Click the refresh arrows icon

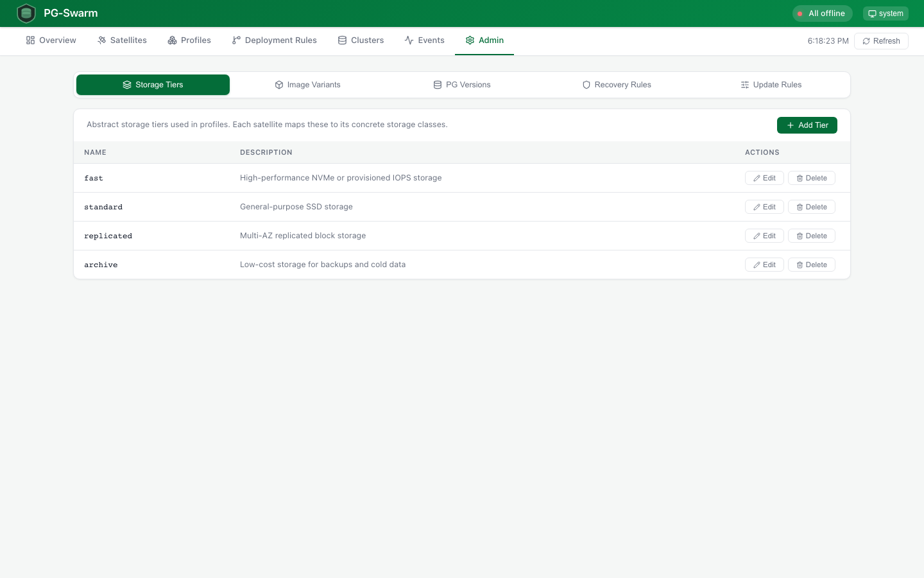point(866,41)
